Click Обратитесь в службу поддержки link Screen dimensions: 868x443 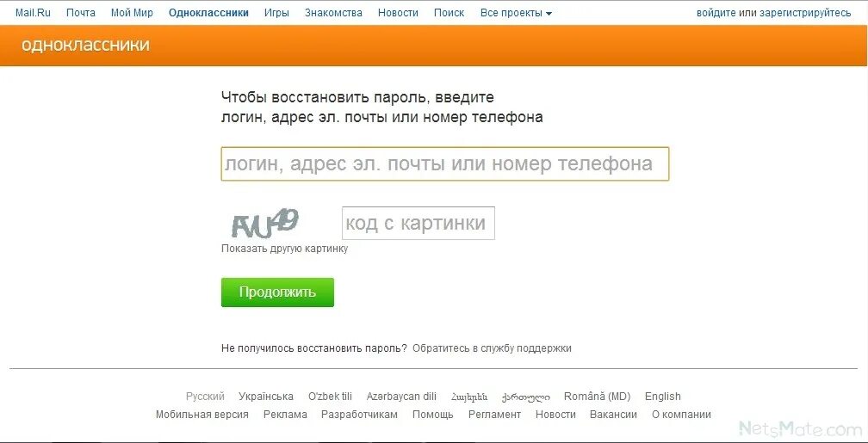tap(493, 348)
